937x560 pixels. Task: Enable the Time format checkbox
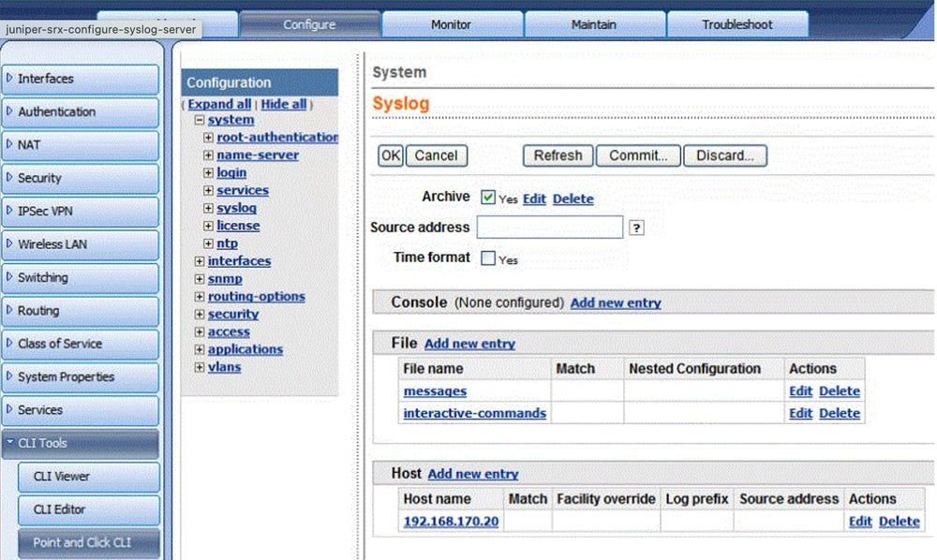point(487,258)
